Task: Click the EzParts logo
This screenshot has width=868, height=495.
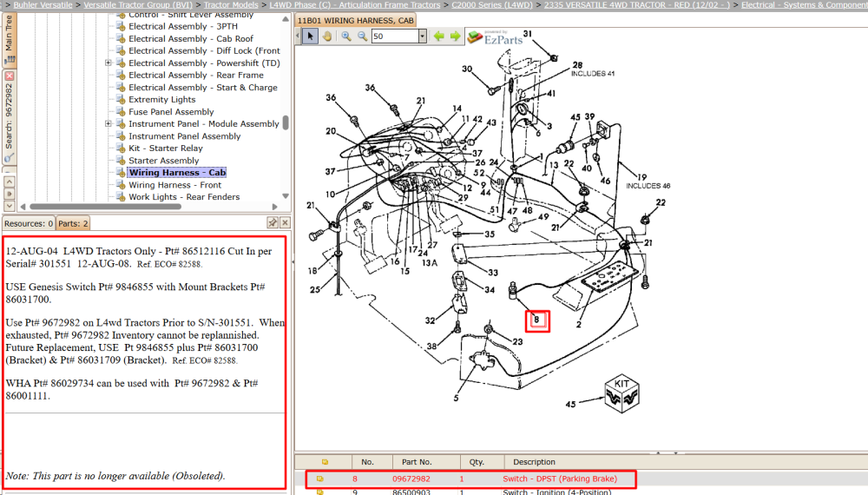Action: click(x=496, y=37)
